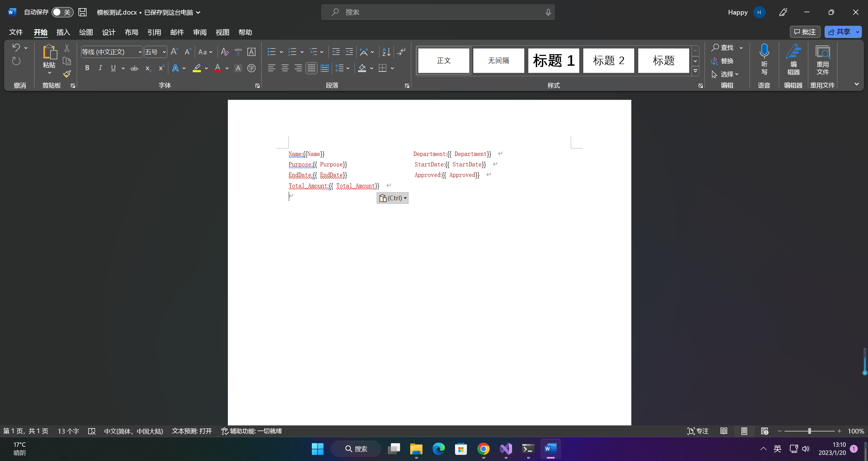Apply subscript formatting

(148, 68)
